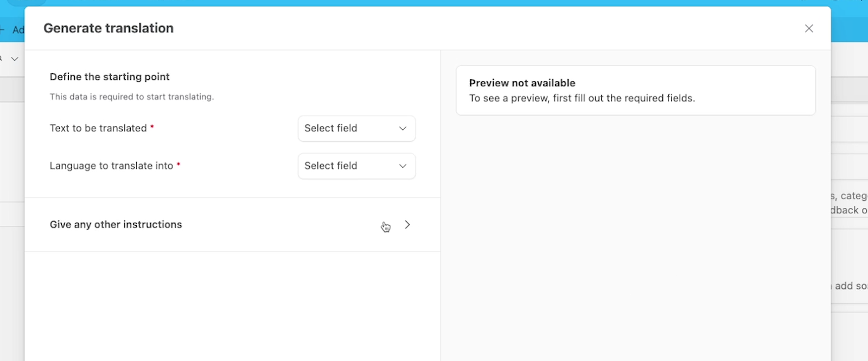Image resolution: width=868 pixels, height=361 pixels.
Task: Click the red asterisk beside Text to be translated
Action: [152, 126]
